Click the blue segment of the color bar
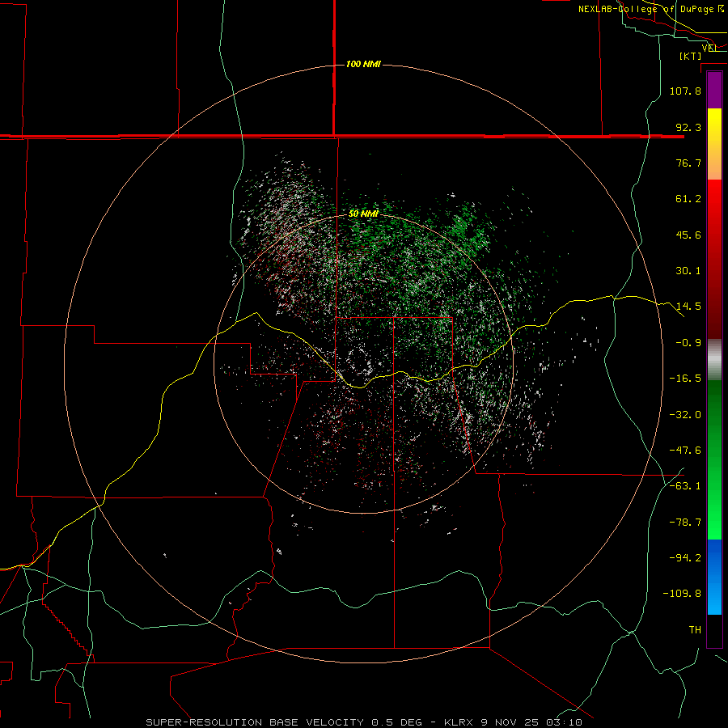 714,577
